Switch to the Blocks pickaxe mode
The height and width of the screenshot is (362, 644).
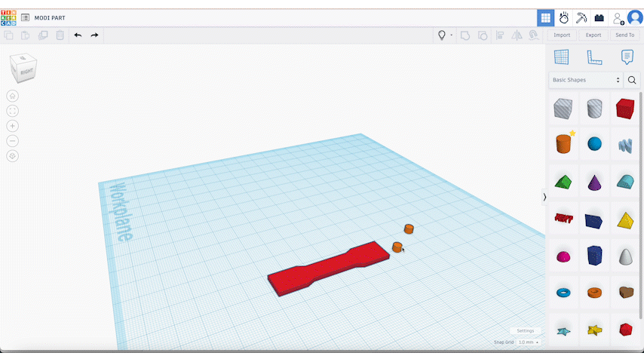coord(581,17)
